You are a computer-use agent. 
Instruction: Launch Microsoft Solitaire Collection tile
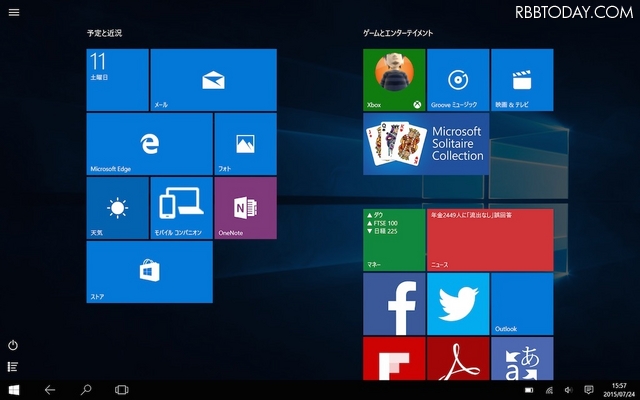point(426,144)
